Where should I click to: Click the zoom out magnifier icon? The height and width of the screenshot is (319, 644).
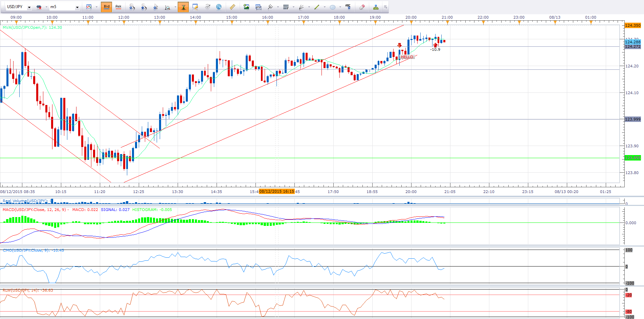point(144,7)
